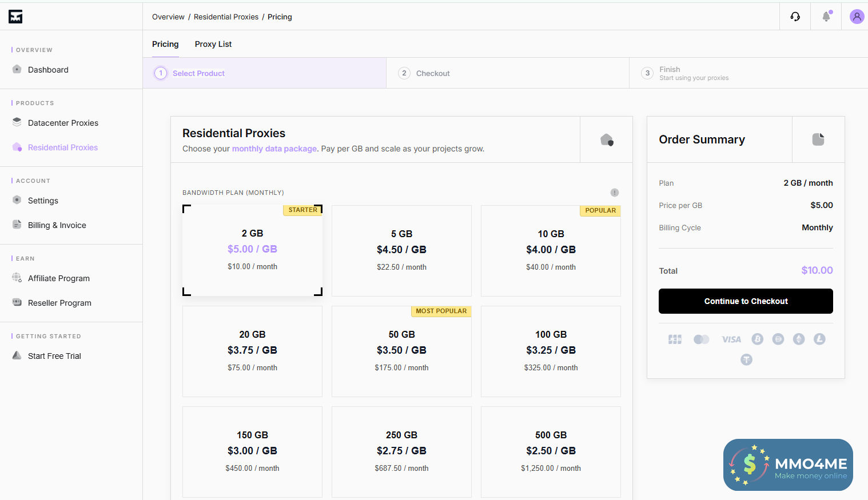Click the Order Summary document icon
Screen dimensions: 868x500
(818, 139)
